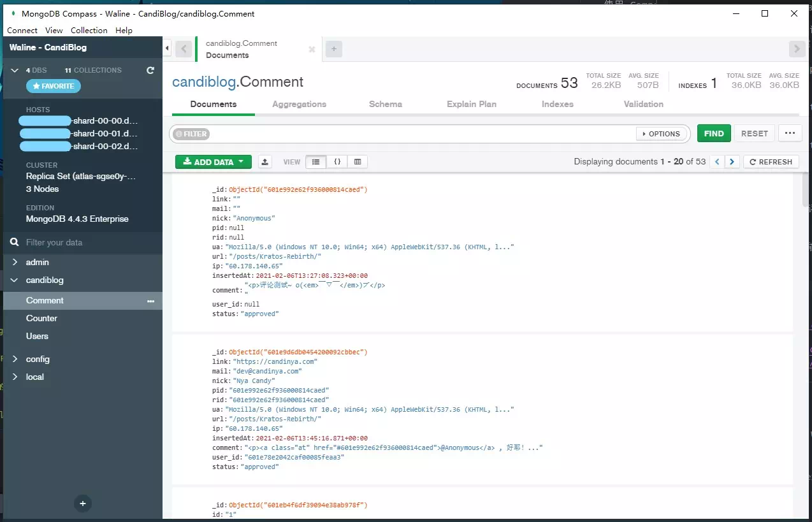Select the local database name
812x522 pixels.
(x=35, y=377)
